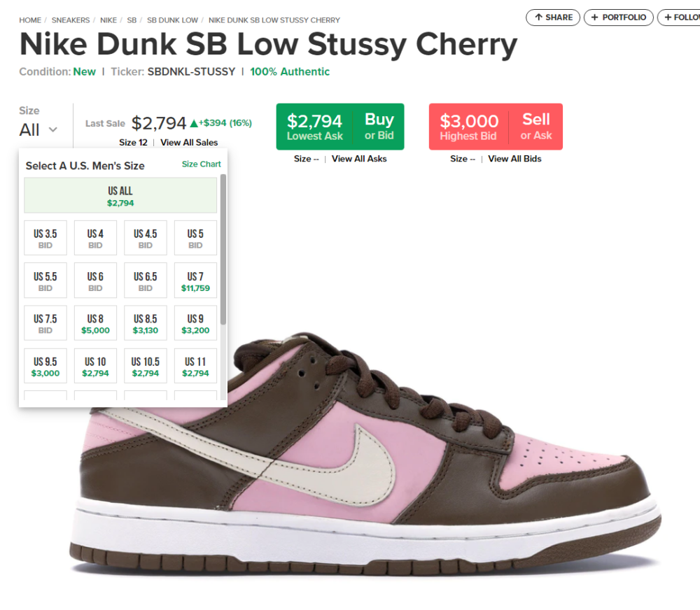Go to SB Dunk Low breadcrumb
Screen dimensions: 700x610
(172, 20)
